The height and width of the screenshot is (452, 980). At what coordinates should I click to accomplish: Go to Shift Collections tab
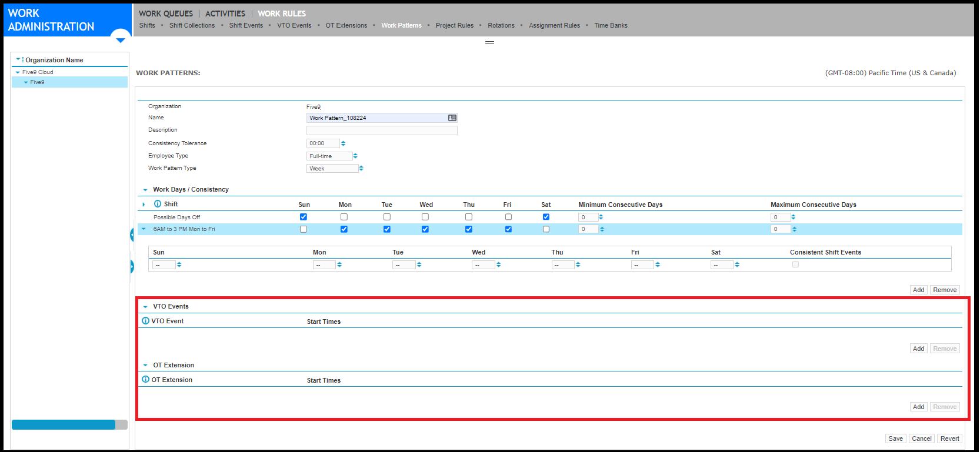(192, 25)
